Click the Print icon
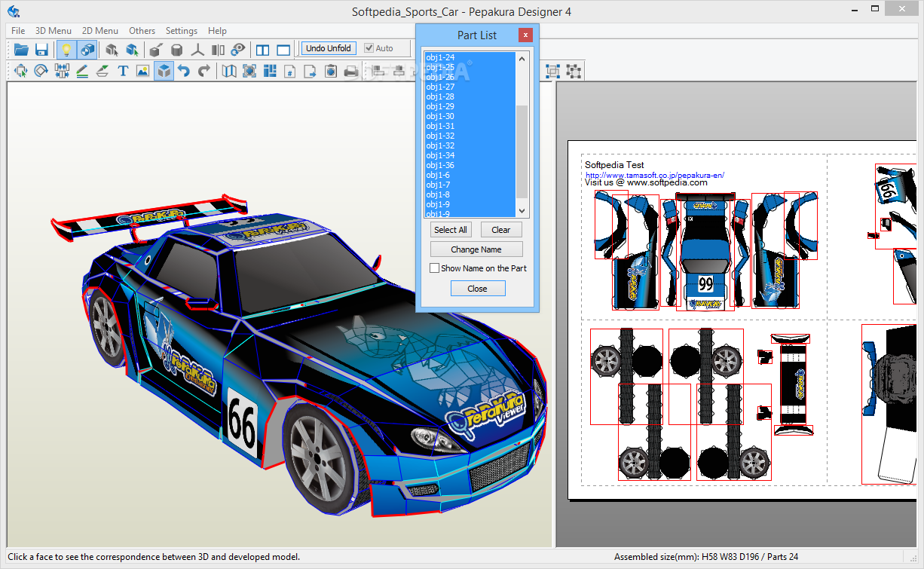The image size is (924, 569). [x=351, y=71]
